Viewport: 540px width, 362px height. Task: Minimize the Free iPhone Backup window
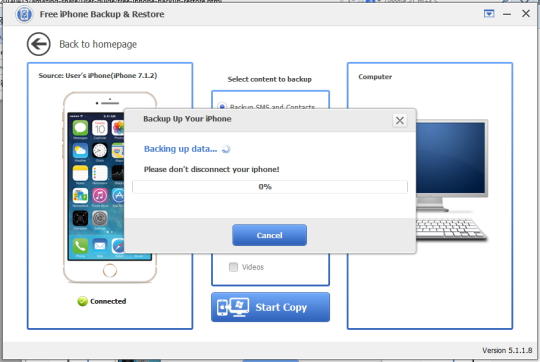coord(507,14)
